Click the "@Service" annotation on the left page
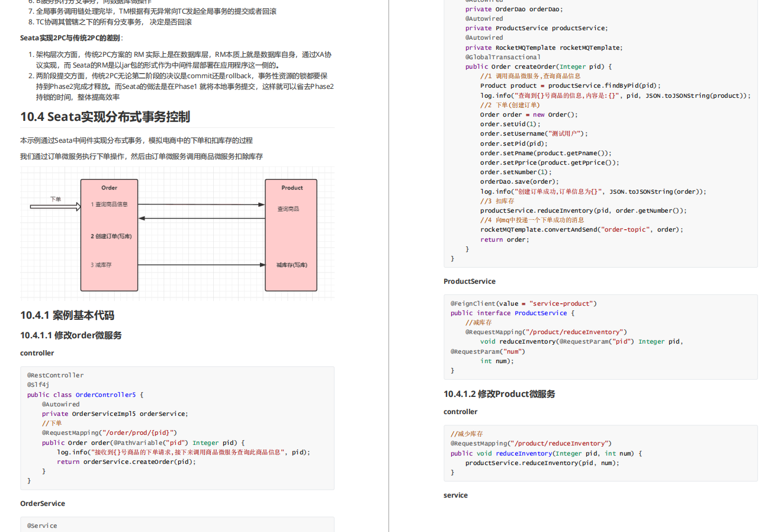The width and height of the screenshot is (761, 532). coord(42,525)
